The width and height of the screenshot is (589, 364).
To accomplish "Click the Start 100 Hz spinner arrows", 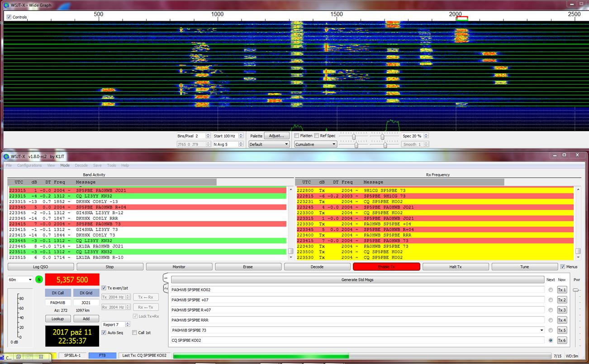I will [240, 136].
